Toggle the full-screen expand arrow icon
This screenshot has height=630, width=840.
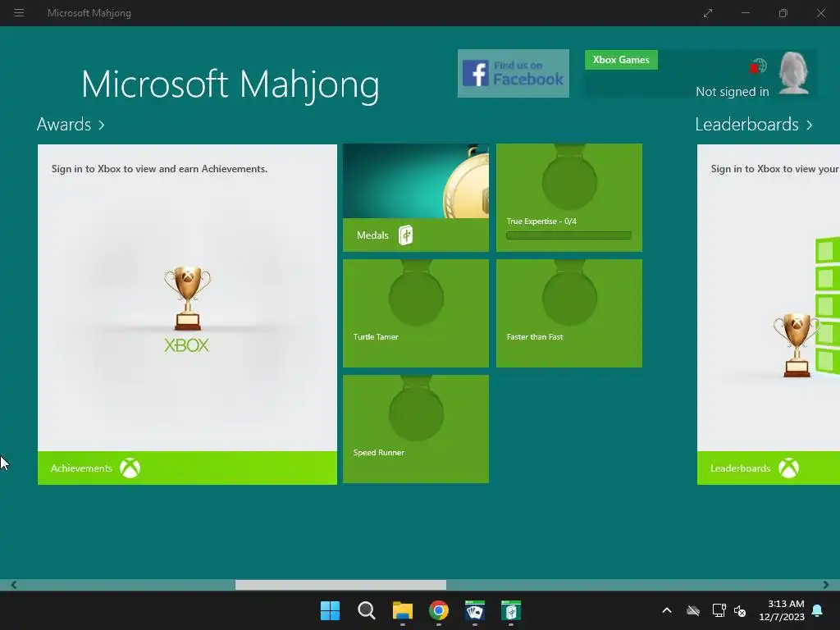(708, 13)
